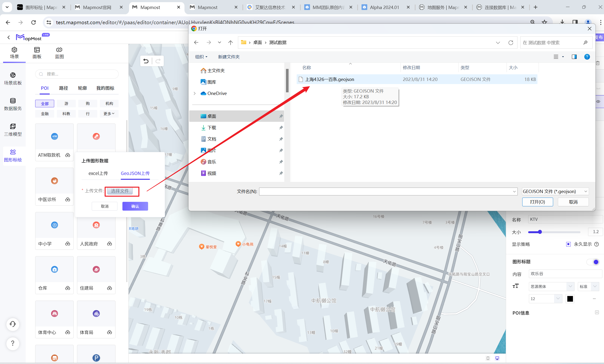
Task: Click the 仓库 upload cloud icon
Action: point(68,288)
